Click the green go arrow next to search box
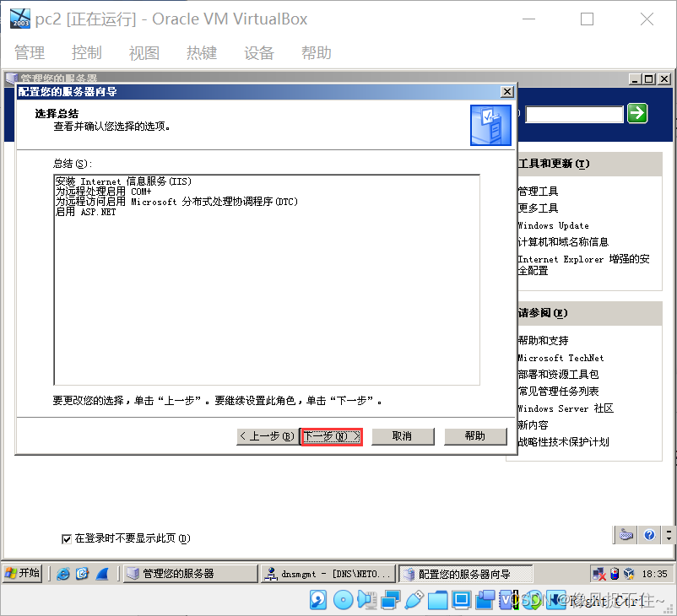The width and height of the screenshot is (677, 616). pyautogui.click(x=637, y=114)
